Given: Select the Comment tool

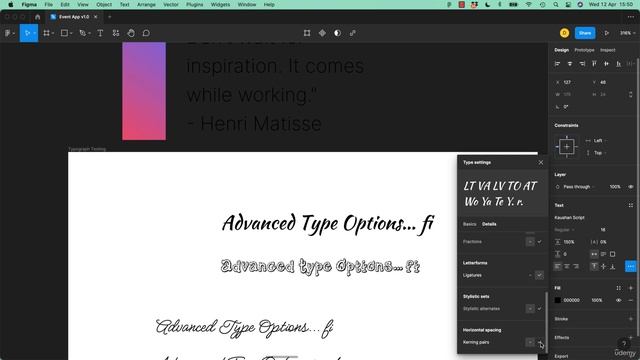Looking at the screenshot, I should click(146, 33).
